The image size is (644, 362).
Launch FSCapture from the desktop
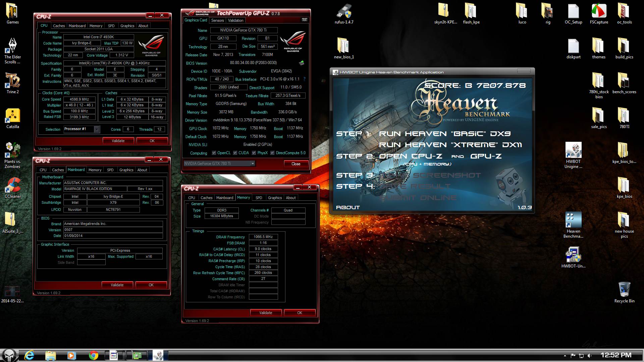coord(599,13)
